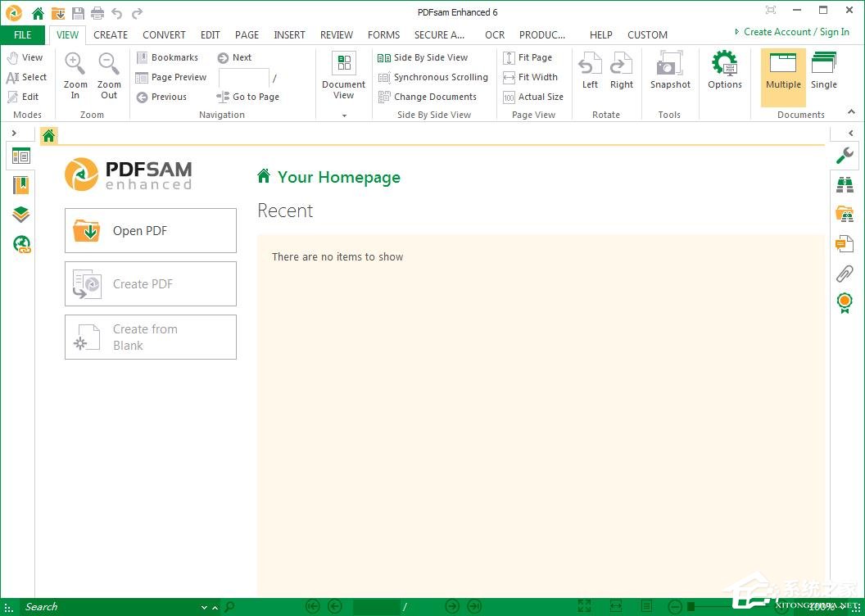Switch to the INSERT ribbon tab
865x616 pixels.
tap(289, 34)
